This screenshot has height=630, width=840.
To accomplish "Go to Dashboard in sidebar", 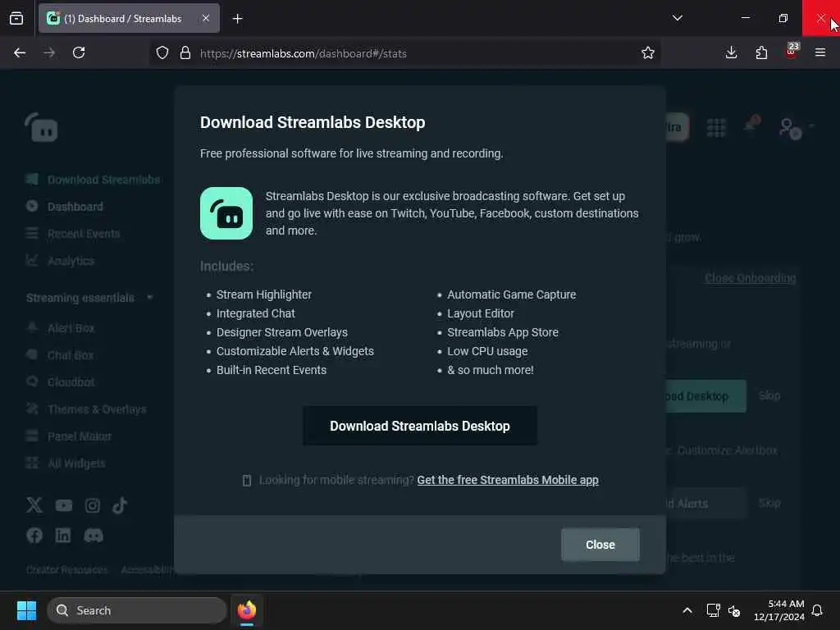I will pyautogui.click(x=64, y=206).
